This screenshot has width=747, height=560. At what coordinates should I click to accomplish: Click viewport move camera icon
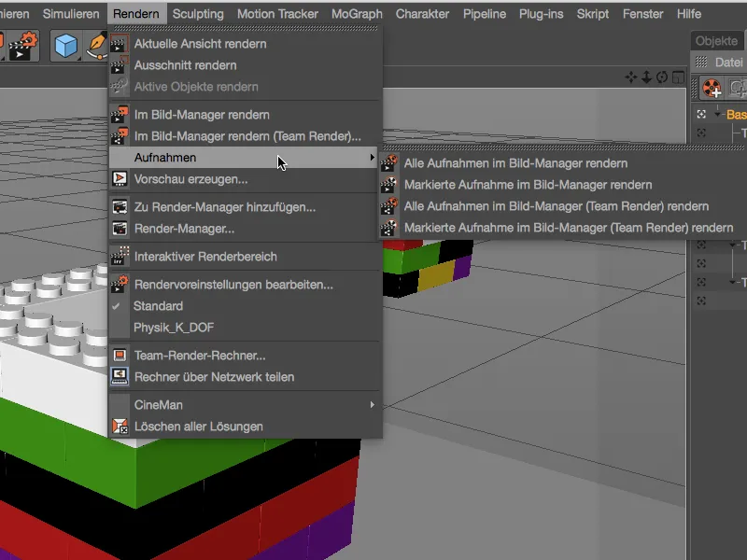(631, 77)
